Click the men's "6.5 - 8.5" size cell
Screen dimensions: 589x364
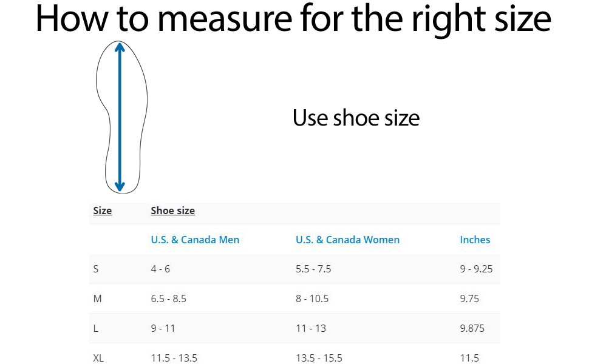(x=168, y=298)
